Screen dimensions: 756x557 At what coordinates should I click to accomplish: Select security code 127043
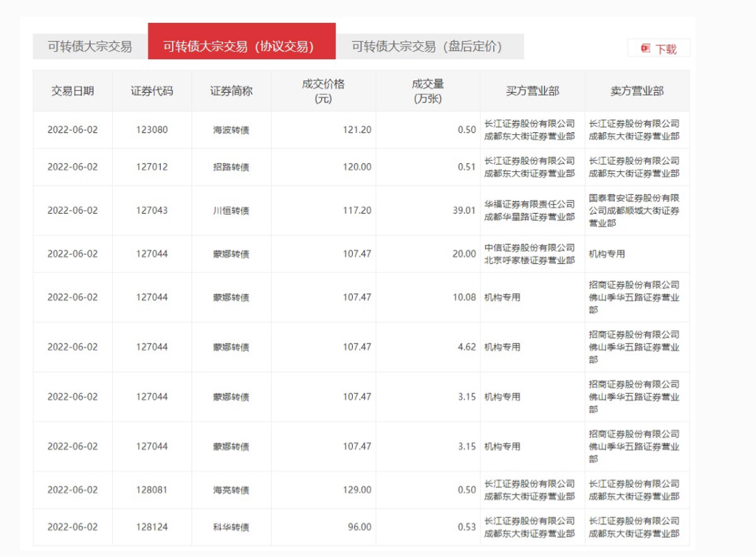pos(152,211)
